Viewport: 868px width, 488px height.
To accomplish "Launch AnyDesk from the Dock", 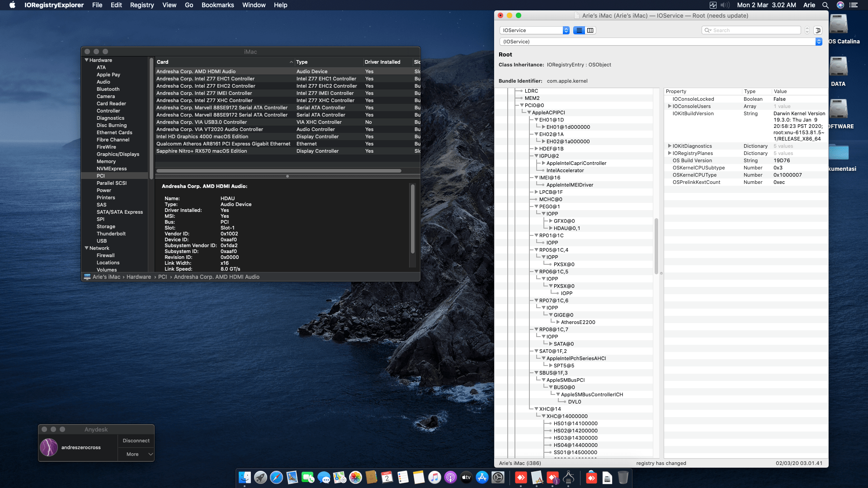I will pos(520,478).
